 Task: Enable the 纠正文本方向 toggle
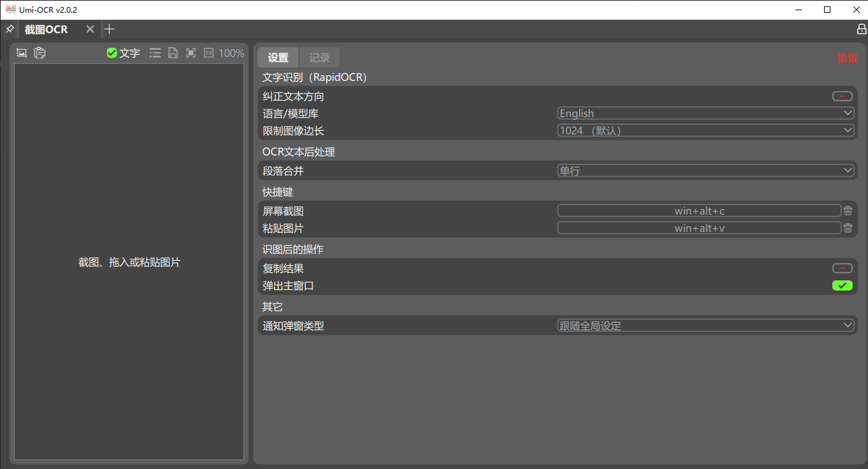pyautogui.click(x=842, y=96)
